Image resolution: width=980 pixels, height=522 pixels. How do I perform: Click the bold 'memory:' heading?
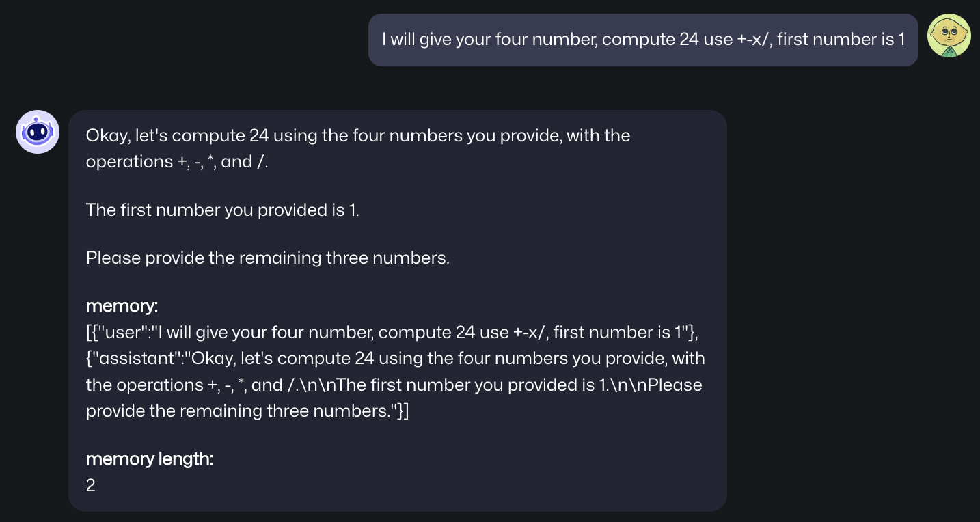pos(122,306)
